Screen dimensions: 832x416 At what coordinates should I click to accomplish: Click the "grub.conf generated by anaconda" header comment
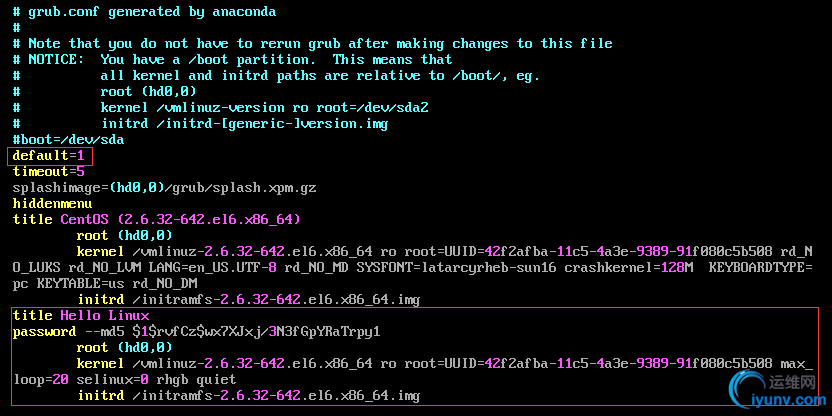tap(152, 12)
